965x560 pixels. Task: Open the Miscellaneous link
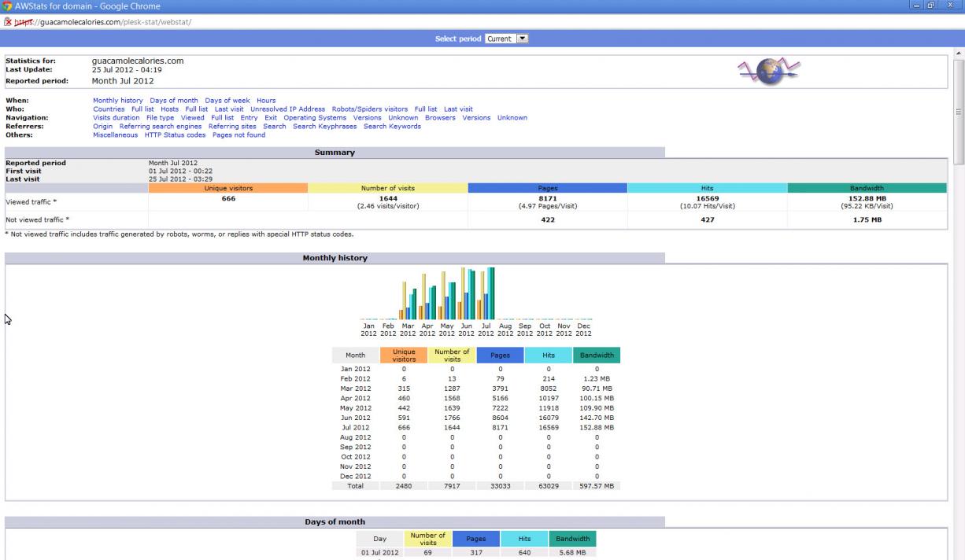pyautogui.click(x=115, y=135)
